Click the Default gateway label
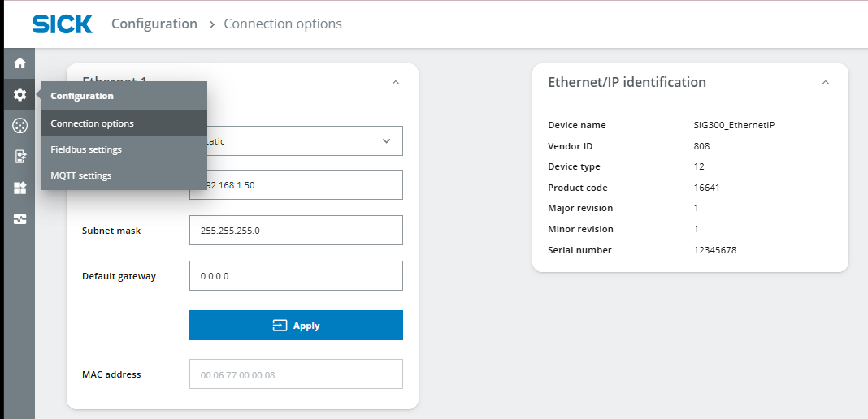 pos(119,276)
